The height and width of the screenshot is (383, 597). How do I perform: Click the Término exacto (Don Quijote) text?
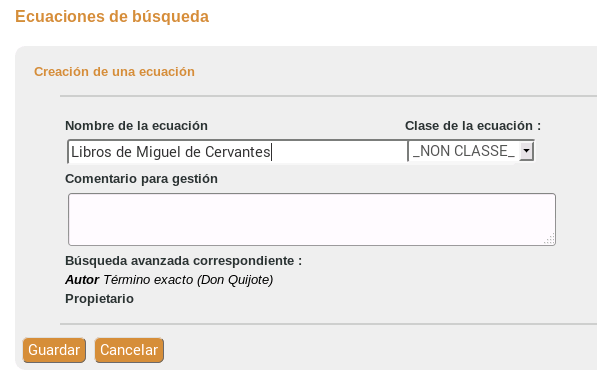[188, 280]
